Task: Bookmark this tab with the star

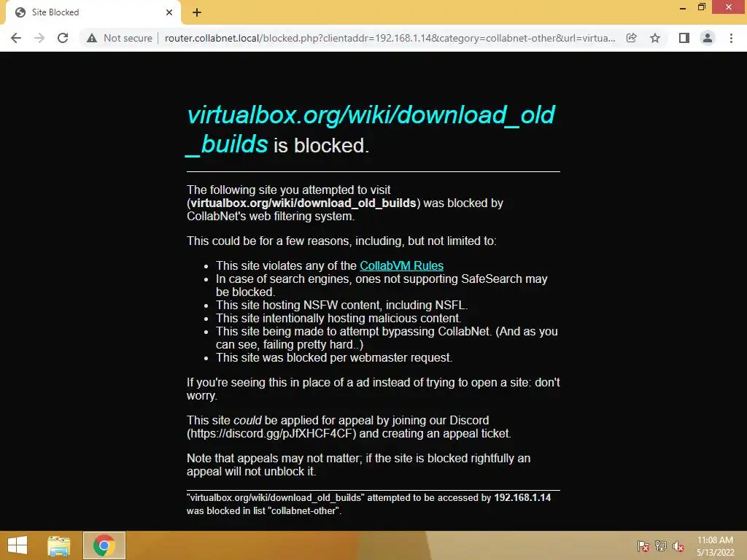Action: 655,38
